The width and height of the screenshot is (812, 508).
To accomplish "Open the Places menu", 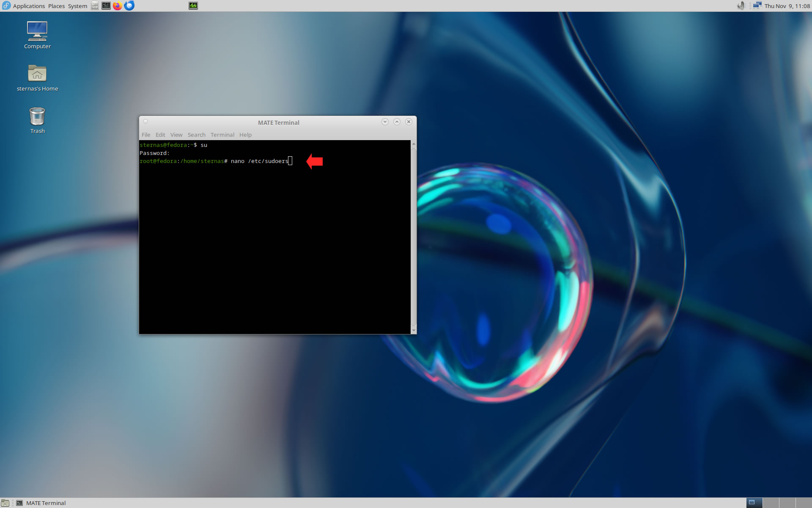I will [x=56, y=6].
